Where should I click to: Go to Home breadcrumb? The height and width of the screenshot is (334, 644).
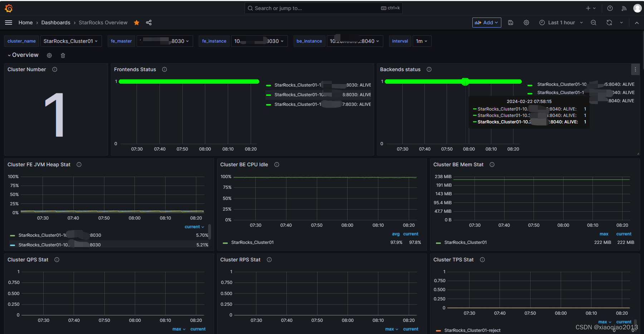(25, 23)
